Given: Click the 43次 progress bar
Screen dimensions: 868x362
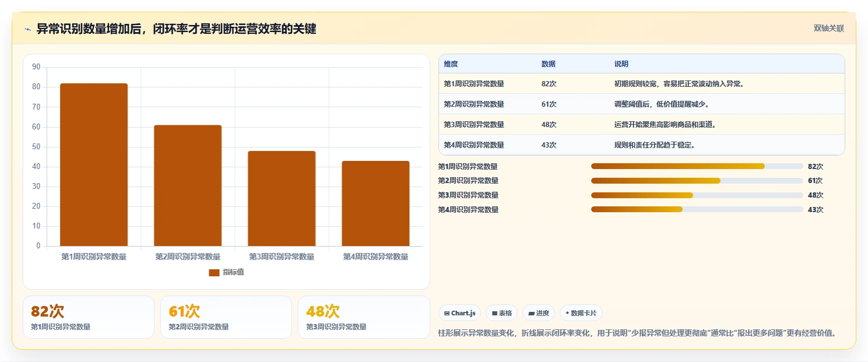Looking at the screenshot, I should tap(697, 209).
